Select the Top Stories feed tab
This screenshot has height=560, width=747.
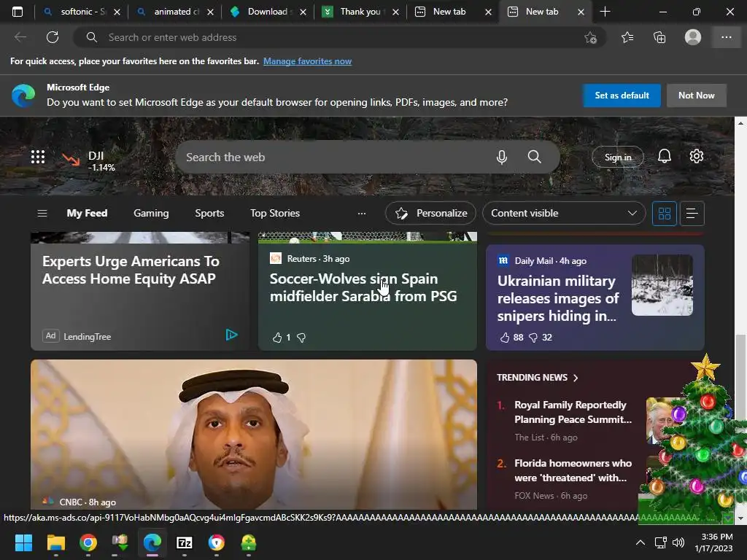click(275, 214)
